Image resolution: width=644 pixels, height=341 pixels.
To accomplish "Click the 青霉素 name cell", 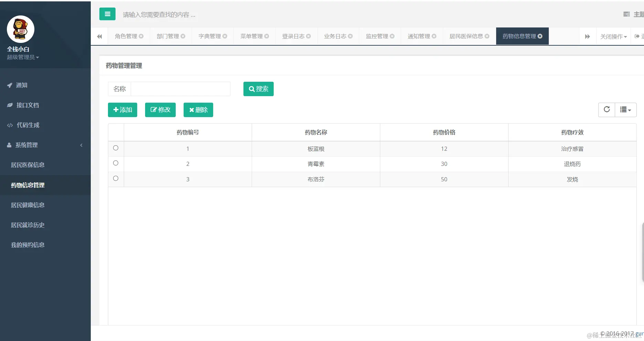I will [316, 164].
